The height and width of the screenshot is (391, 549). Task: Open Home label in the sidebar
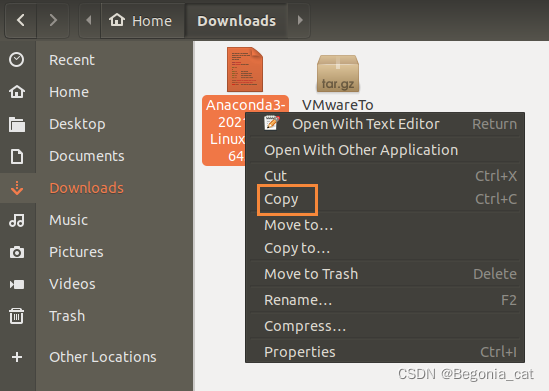(x=69, y=92)
